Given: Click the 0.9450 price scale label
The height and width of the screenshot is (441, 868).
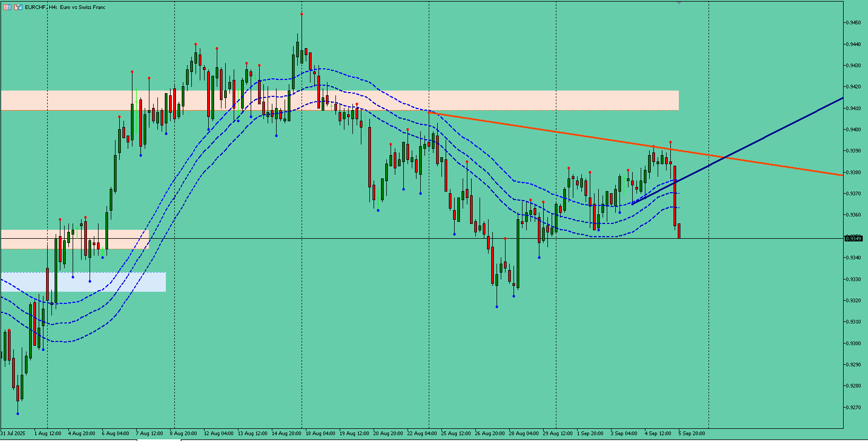Looking at the screenshot, I should (853, 23).
